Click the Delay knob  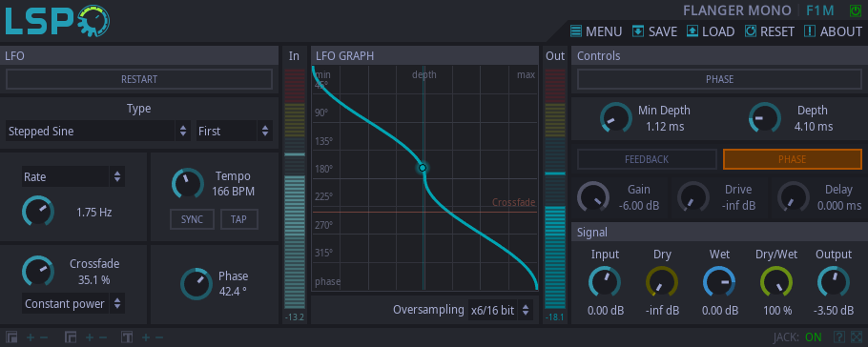pyautogui.click(x=794, y=197)
